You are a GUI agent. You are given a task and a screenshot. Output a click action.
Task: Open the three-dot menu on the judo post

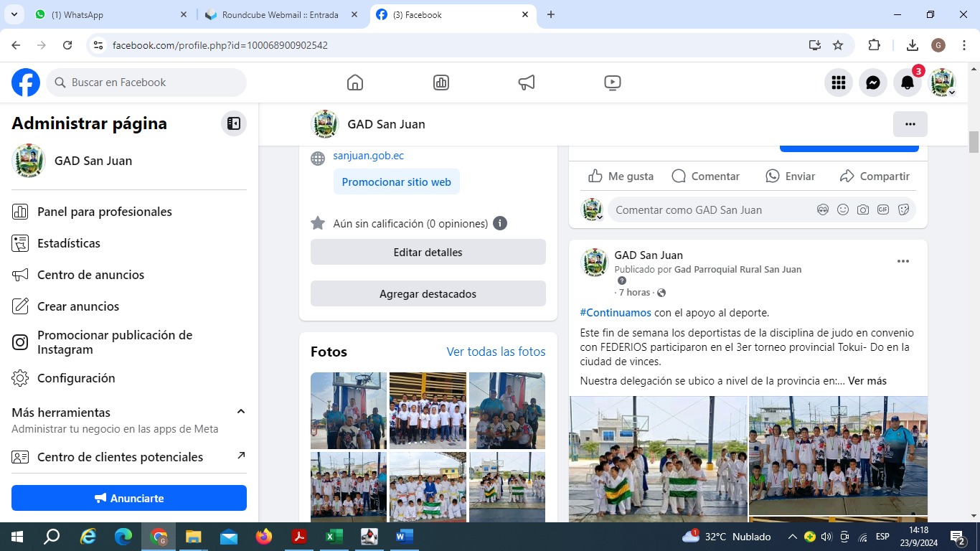[903, 261]
